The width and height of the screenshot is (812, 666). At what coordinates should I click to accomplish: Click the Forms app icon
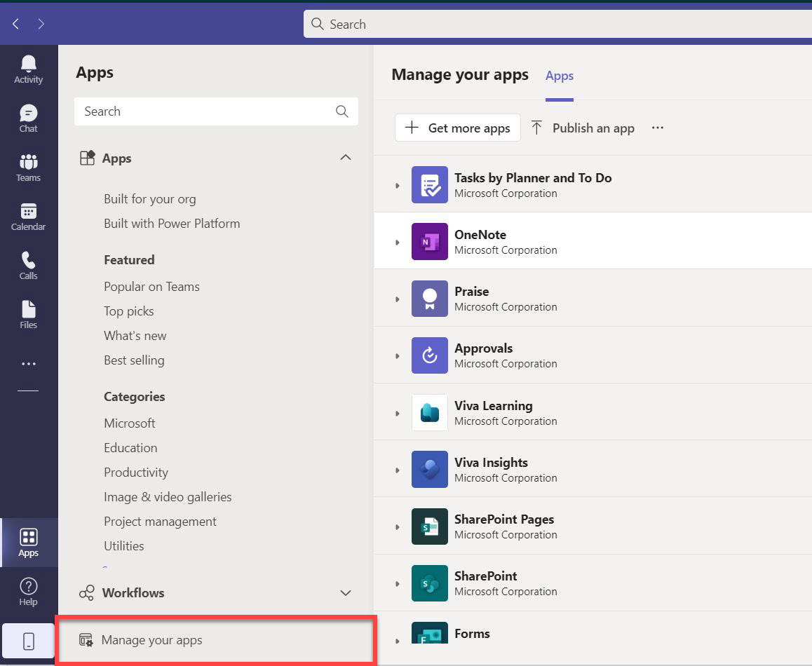tap(429, 633)
